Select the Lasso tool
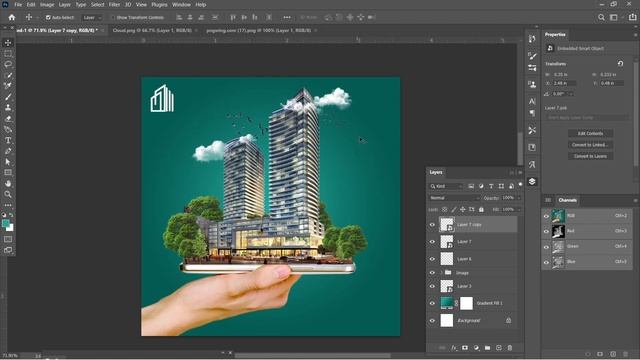 8,64
